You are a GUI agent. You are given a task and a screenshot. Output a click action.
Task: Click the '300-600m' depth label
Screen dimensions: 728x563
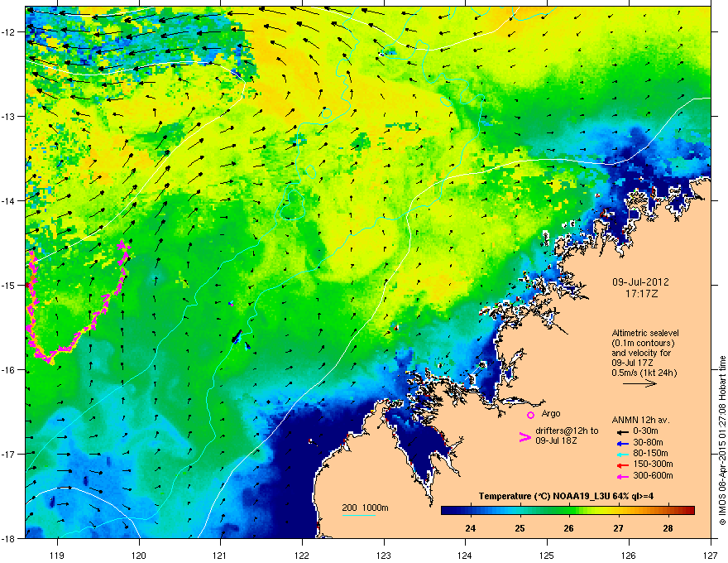click(653, 476)
